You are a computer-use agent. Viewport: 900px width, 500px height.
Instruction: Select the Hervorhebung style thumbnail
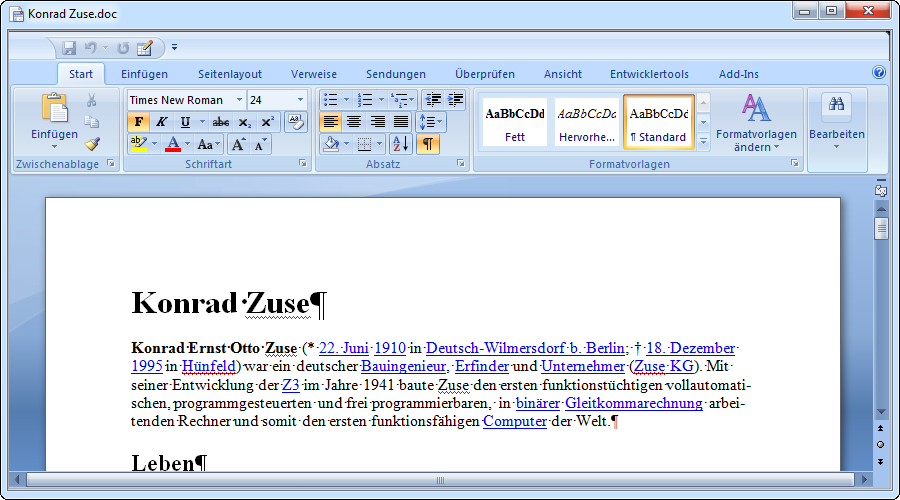click(x=587, y=121)
